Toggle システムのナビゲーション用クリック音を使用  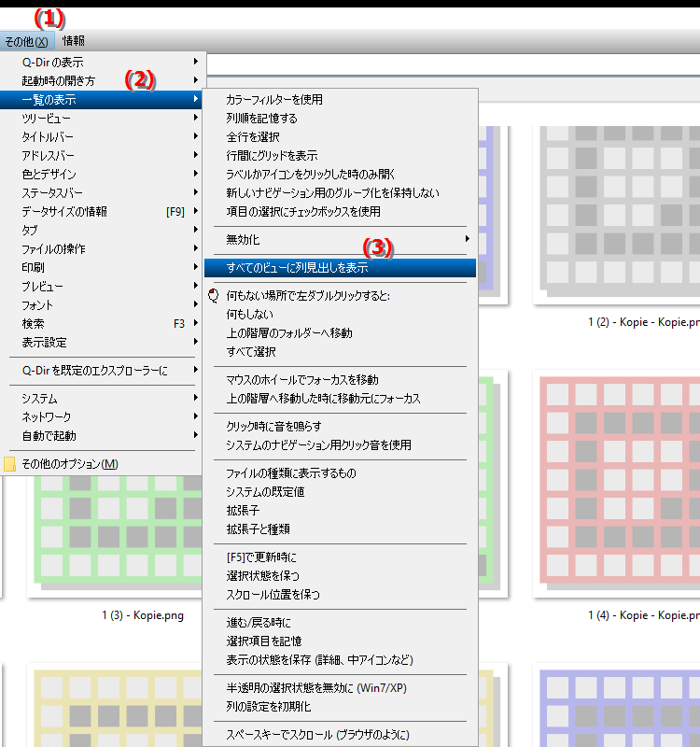click(340, 445)
